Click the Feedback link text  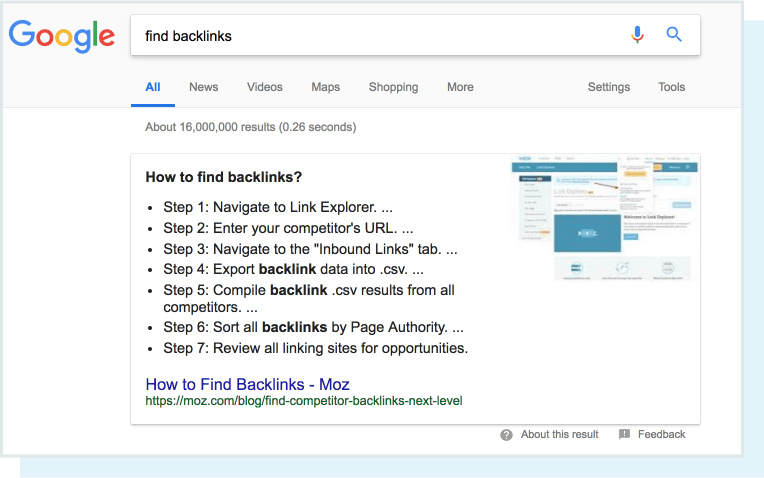tap(661, 435)
